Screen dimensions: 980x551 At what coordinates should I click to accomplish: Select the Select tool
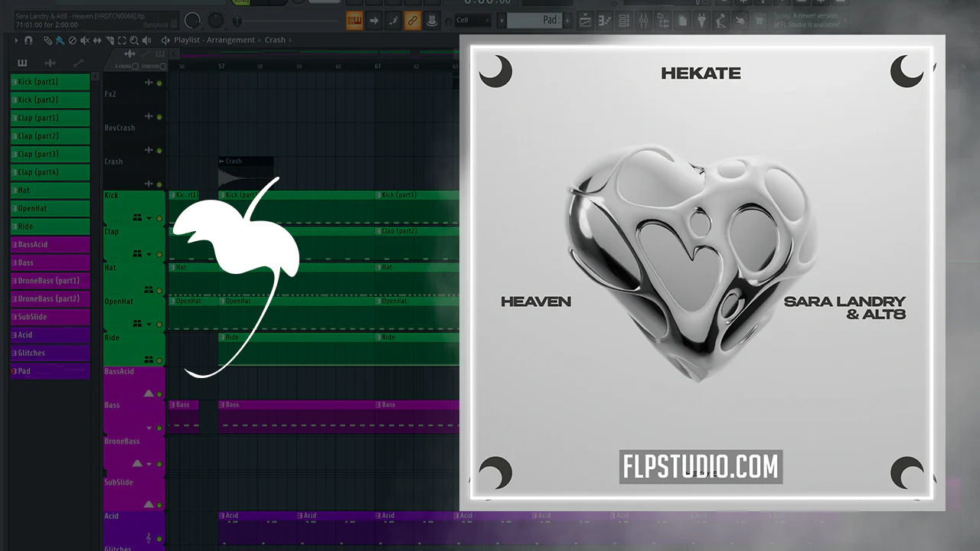click(121, 40)
